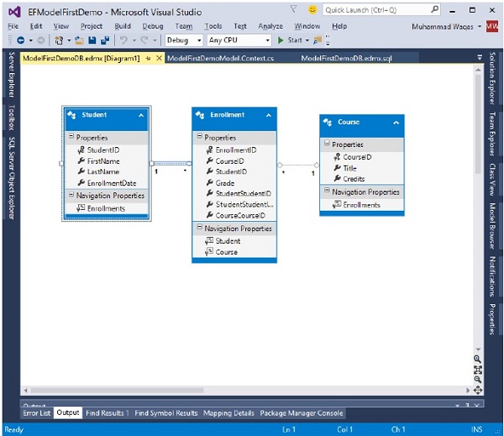Image resolution: width=504 pixels, height=436 pixels.
Task: Click the Open File folder icon
Action: click(x=79, y=40)
